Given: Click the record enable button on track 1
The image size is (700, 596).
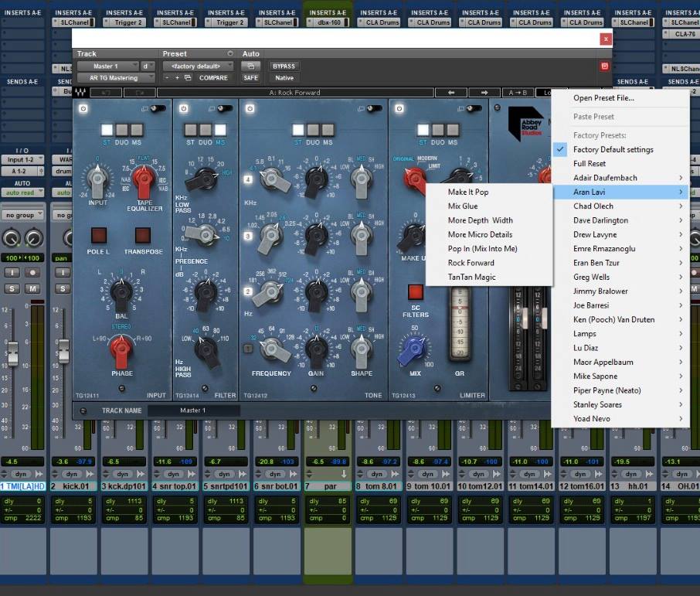Looking at the screenshot, I should click(x=32, y=273).
